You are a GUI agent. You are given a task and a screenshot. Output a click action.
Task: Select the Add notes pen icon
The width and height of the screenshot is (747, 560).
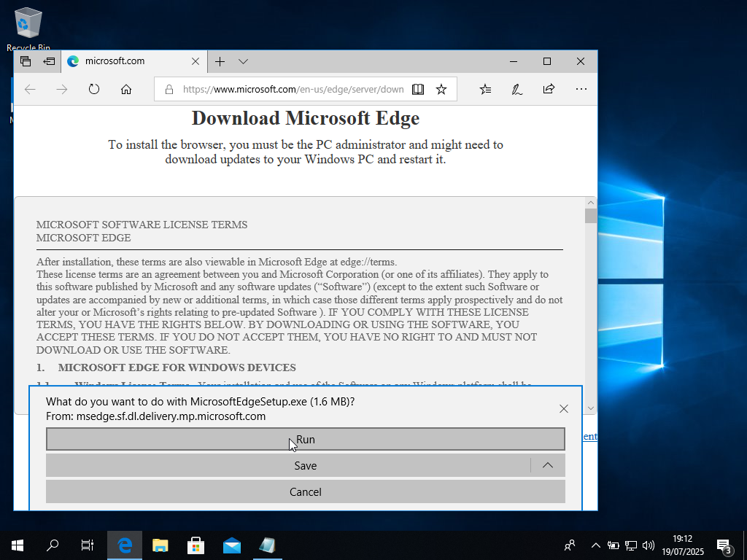[517, 89]
